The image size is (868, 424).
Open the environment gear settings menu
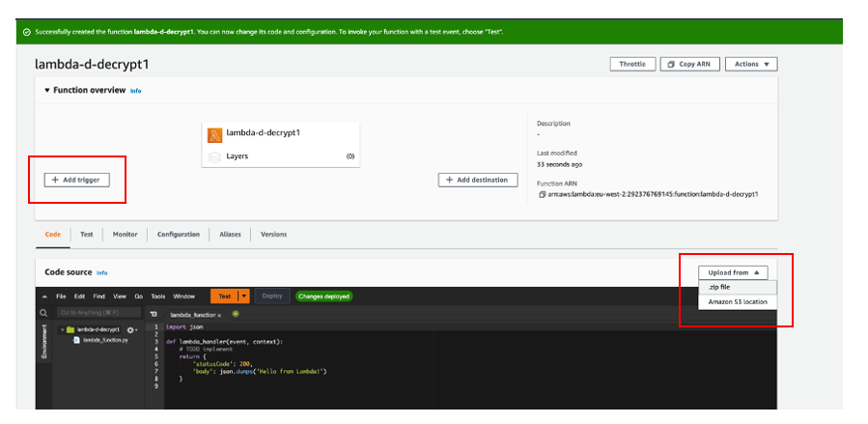coord(131,330)
